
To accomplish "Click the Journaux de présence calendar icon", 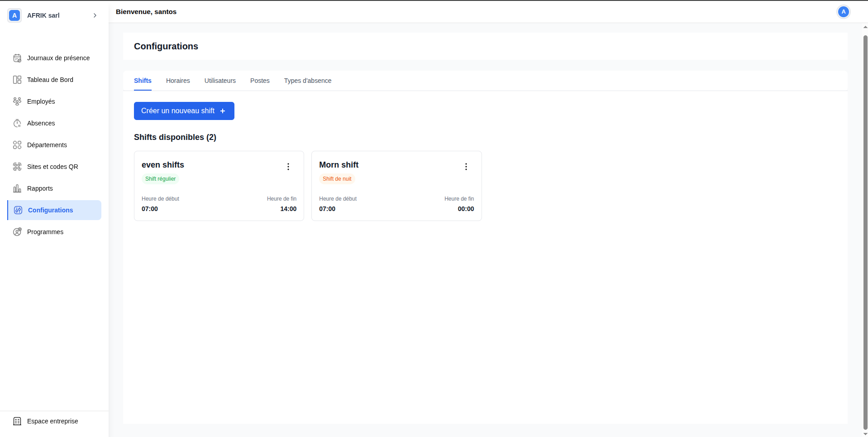I will 17,58.
